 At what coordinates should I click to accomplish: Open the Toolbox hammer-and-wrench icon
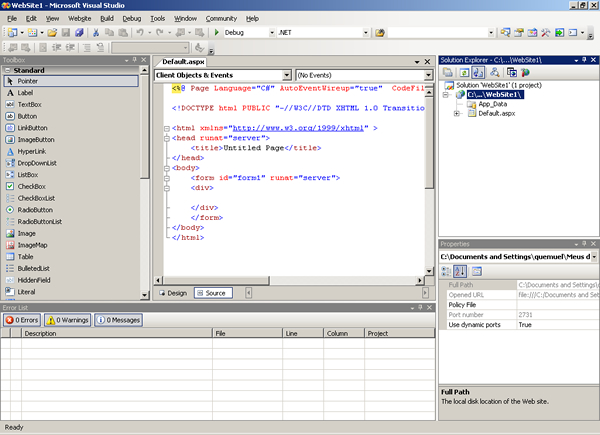tap(546, 33)
